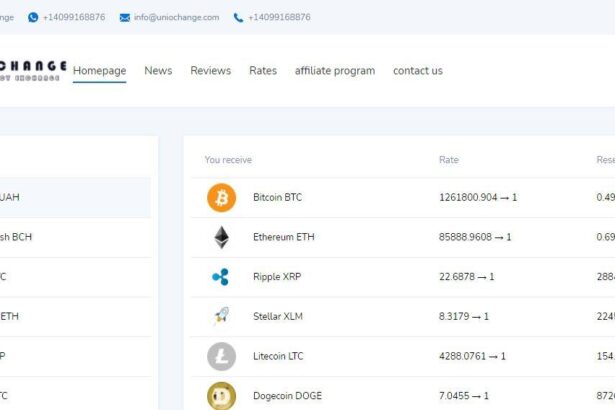Image resolution: width=615 pixels, height=410 pixels.
Task: Click the rate 22.6878 → 1
Action: coord(466,277)
